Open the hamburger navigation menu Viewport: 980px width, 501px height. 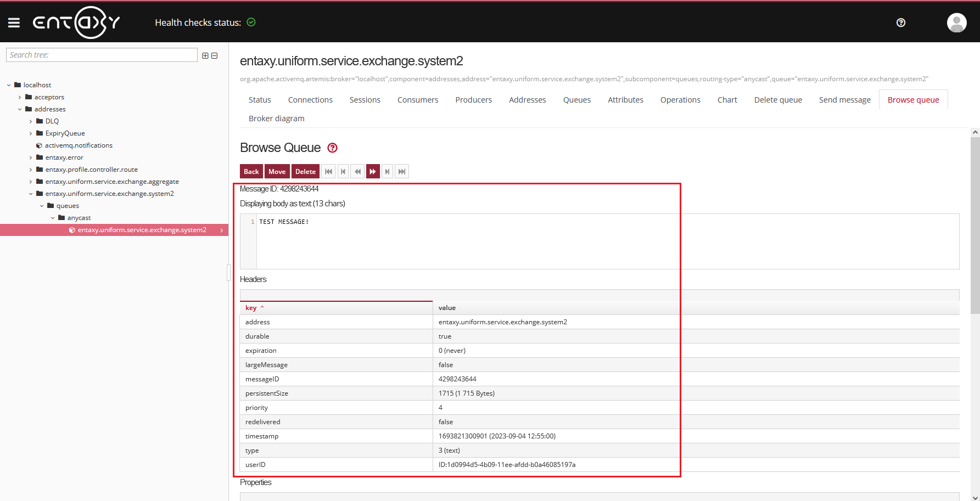(14, 22)
